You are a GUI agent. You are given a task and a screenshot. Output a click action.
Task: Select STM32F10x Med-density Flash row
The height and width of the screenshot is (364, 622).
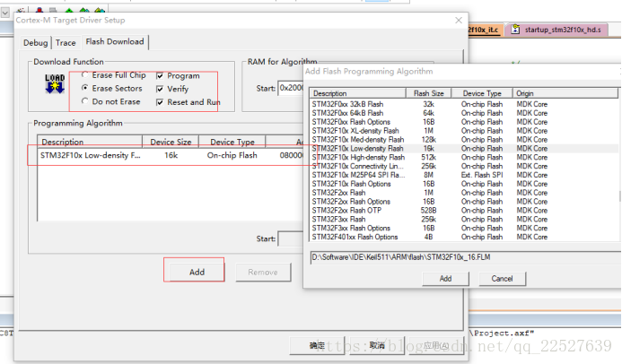464,140
